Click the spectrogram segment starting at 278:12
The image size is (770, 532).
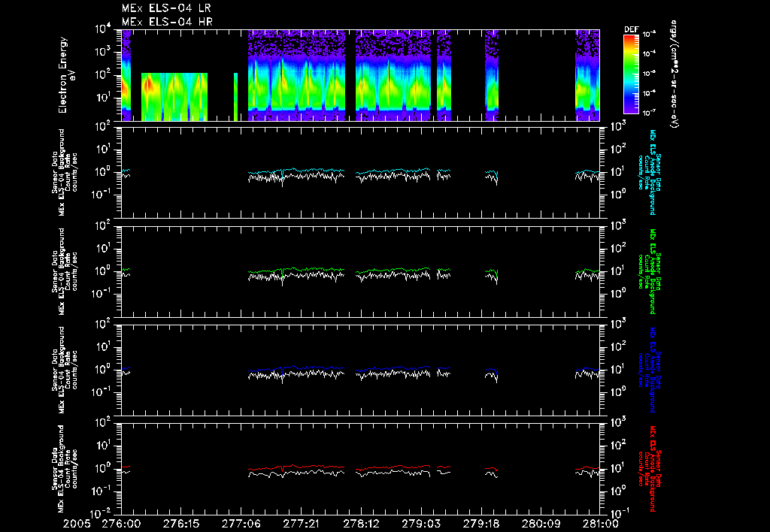(x=393, y=75)
